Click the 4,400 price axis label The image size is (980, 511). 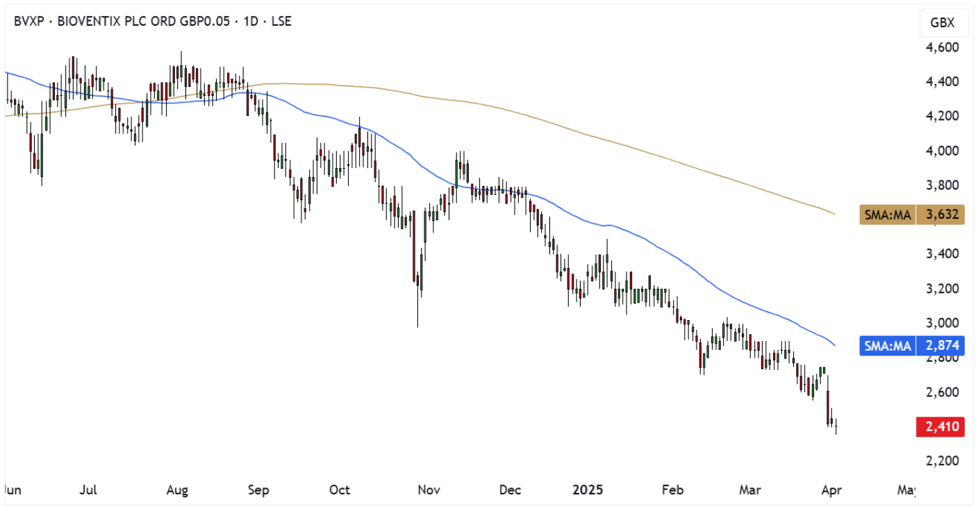pos(942,82)
